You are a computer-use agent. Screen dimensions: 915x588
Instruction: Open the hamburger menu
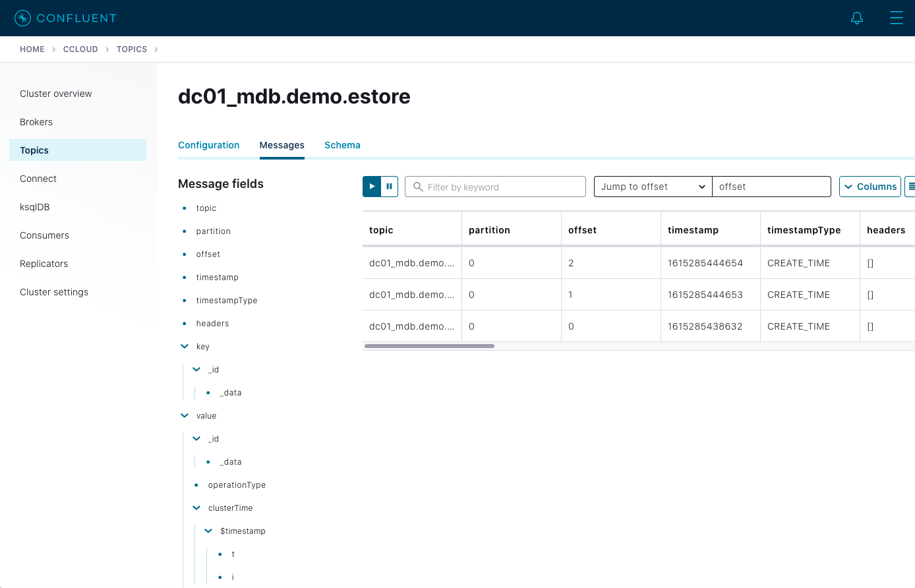click(897, 18)
